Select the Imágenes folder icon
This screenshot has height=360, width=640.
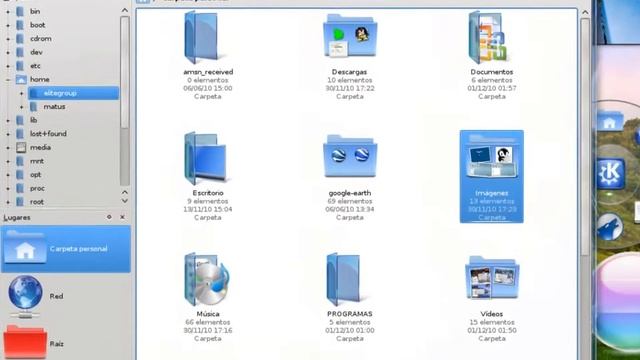point(491,156)
